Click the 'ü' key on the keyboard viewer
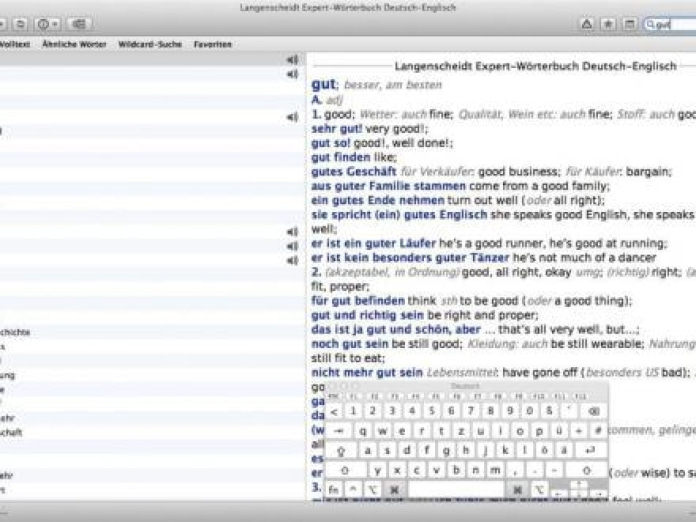This screenshot has width=696, height=522. coord(559,431)
